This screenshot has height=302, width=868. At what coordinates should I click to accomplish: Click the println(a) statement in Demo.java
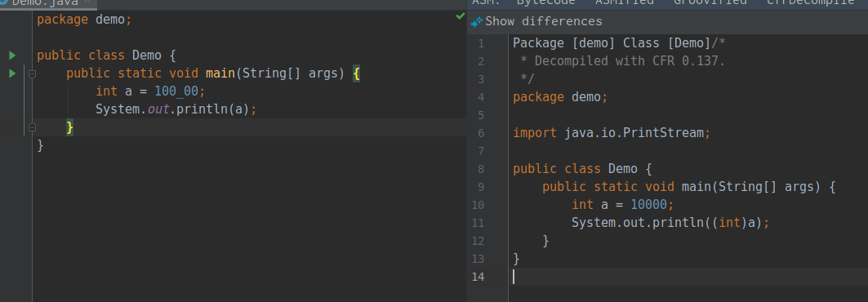click(x=176, y=109)
